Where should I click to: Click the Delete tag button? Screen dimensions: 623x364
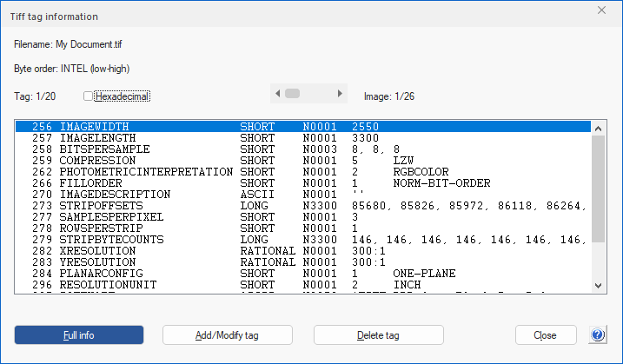(379, 335)
